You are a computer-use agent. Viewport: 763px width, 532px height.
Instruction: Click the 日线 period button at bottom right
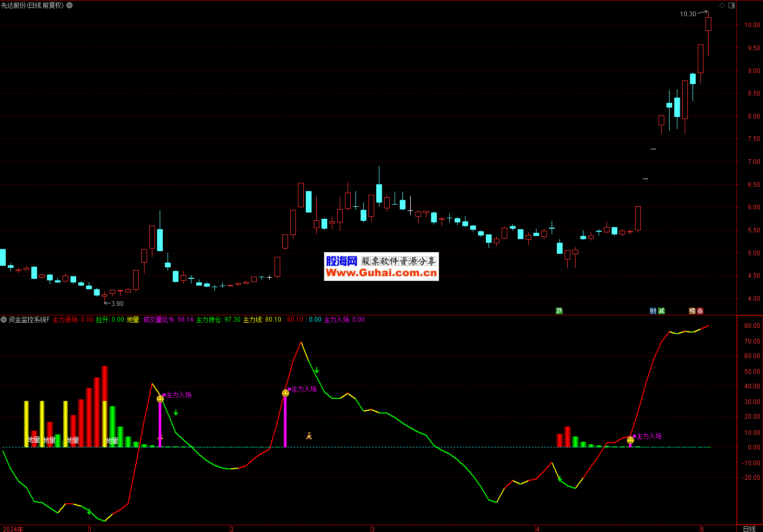(x=749, y=528)
